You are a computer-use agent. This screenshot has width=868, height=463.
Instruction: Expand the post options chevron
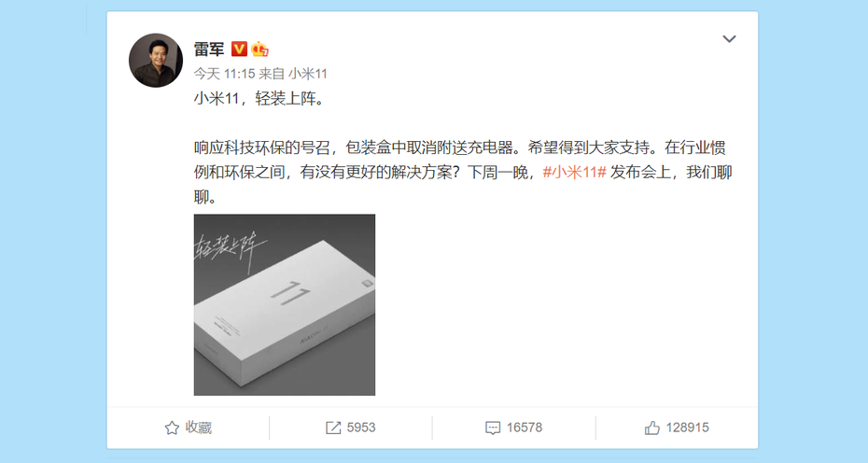coord(729,39)
